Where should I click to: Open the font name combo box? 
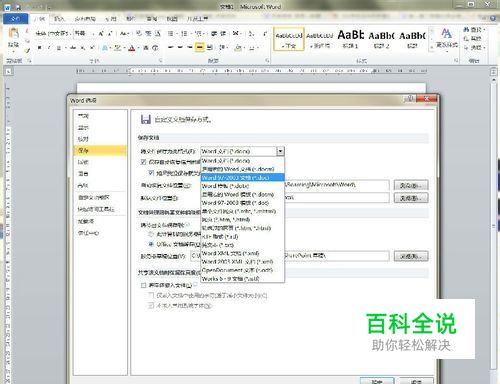(53, 33)
